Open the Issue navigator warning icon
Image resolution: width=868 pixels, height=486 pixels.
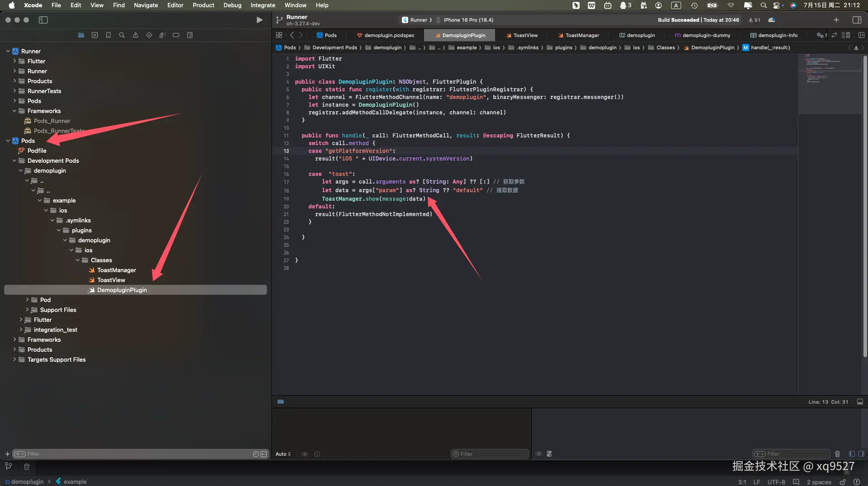pos(135,35)
